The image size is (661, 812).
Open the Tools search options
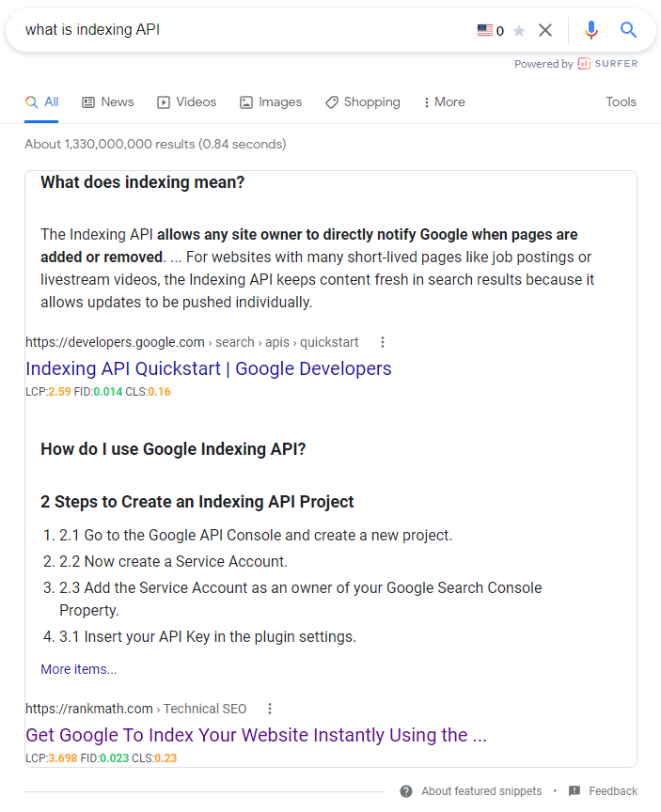622,102
